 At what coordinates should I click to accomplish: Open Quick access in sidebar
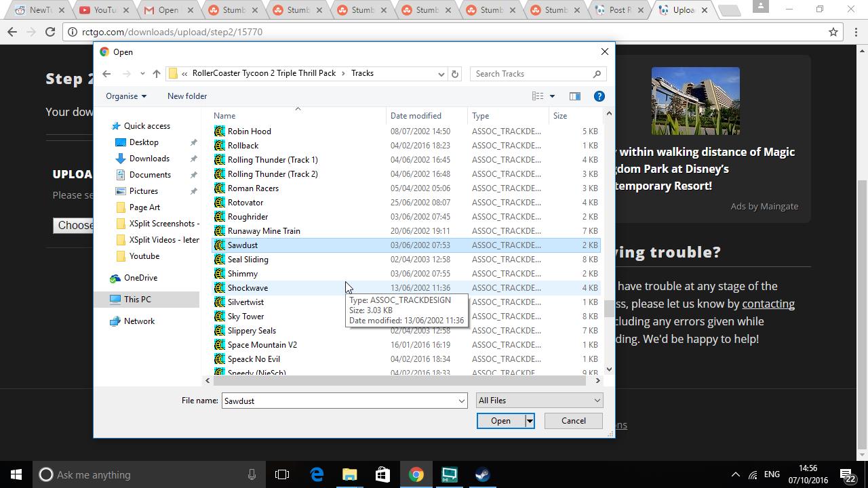tap(147, 126)
